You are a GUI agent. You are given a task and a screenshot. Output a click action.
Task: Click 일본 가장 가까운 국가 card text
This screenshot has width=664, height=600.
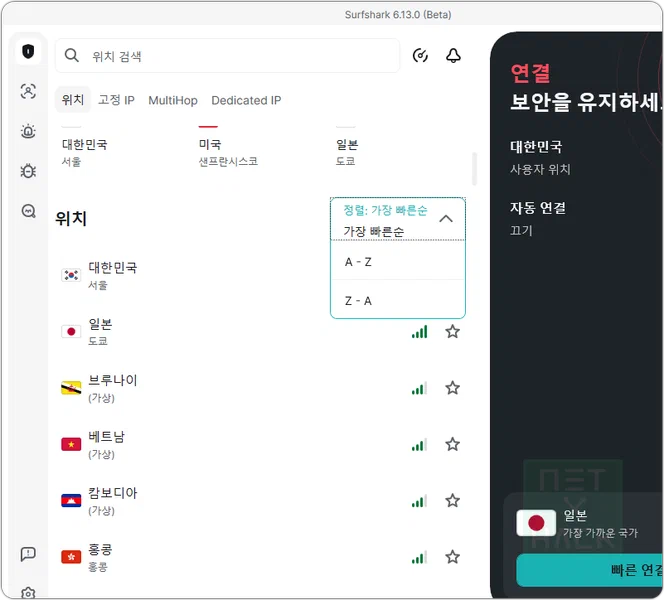tap(600, 523)
